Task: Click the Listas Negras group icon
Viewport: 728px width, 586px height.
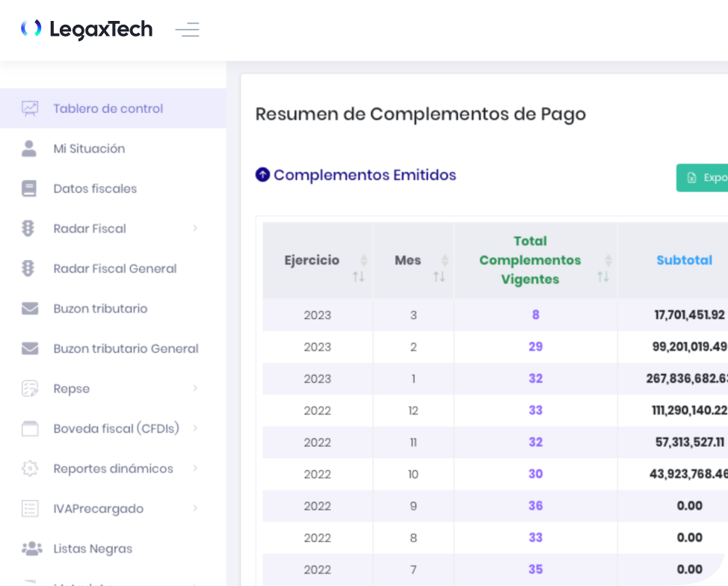Action: coord(31,549)
